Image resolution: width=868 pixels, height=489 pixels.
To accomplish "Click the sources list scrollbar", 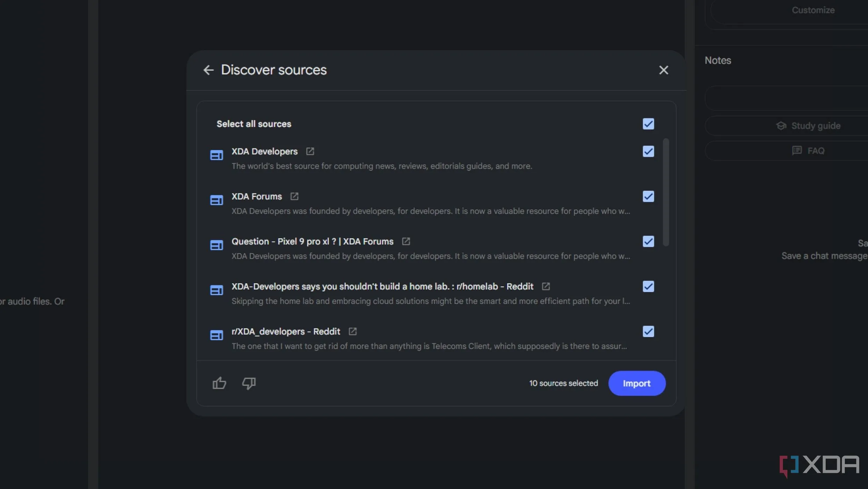I will point(666,192).
